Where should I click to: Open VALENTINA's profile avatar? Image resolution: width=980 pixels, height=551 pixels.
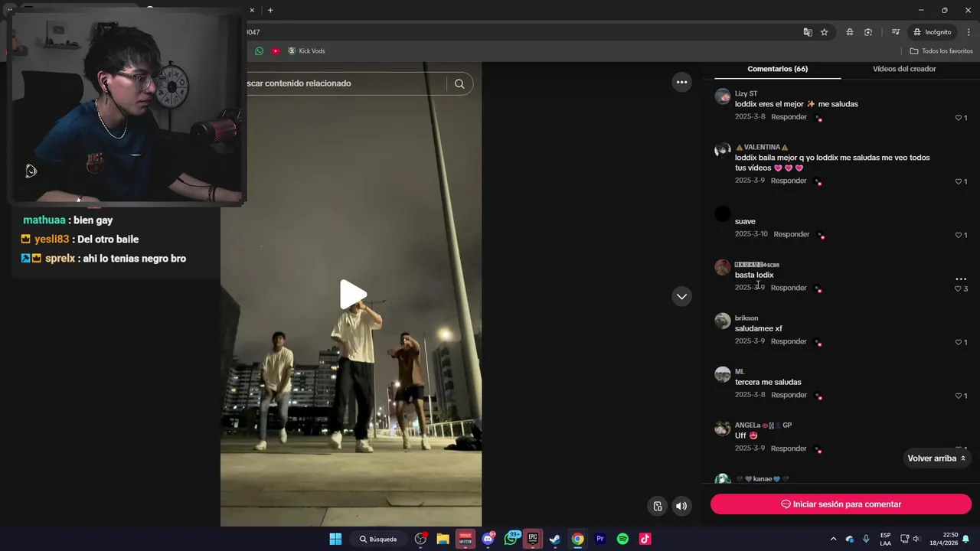722,150
